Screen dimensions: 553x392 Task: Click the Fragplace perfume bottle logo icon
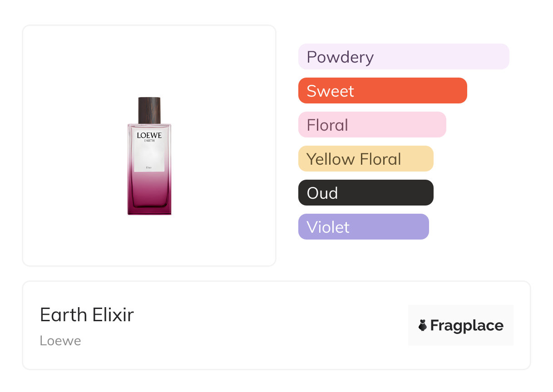(423, 325)
